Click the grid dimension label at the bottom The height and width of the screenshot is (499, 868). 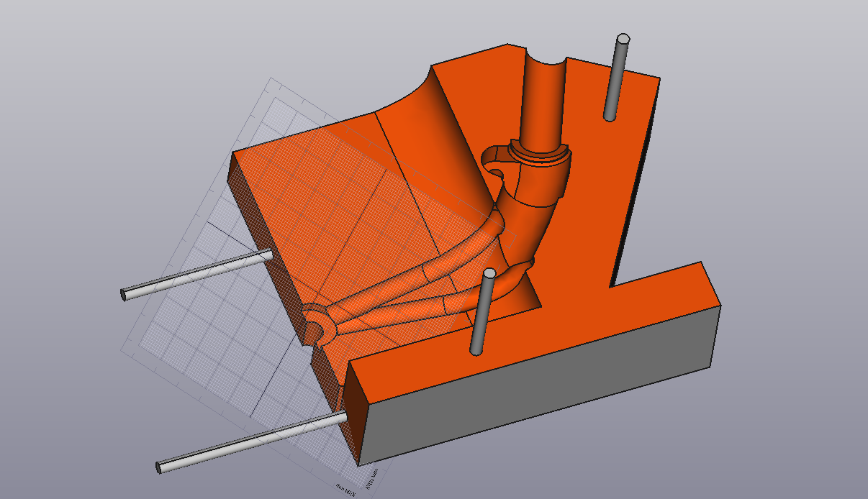(345, 487)
